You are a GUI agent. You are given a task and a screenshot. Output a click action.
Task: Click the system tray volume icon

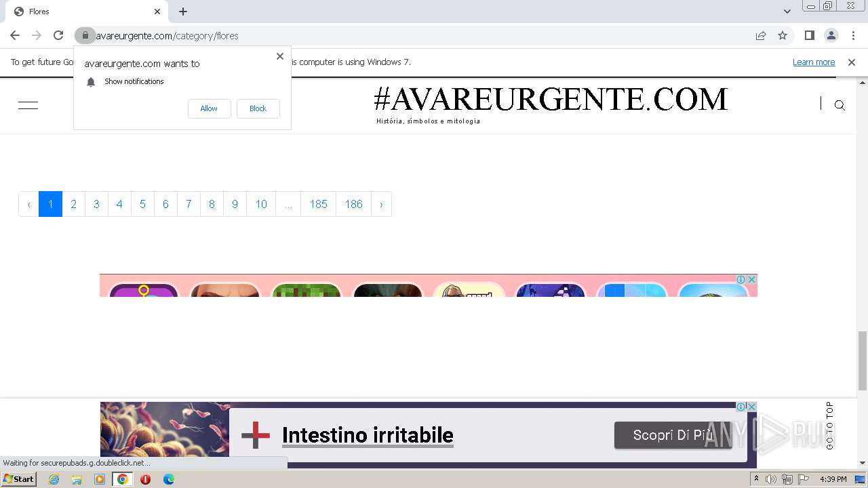(x=771, y=479)
